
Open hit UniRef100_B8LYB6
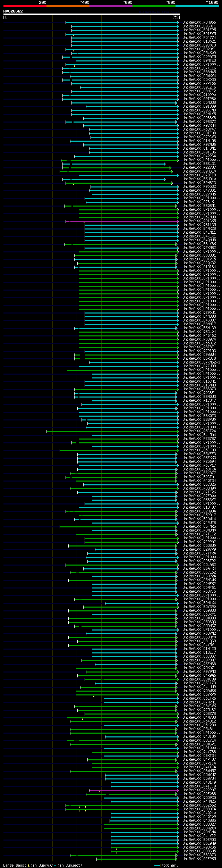point(199,244)
